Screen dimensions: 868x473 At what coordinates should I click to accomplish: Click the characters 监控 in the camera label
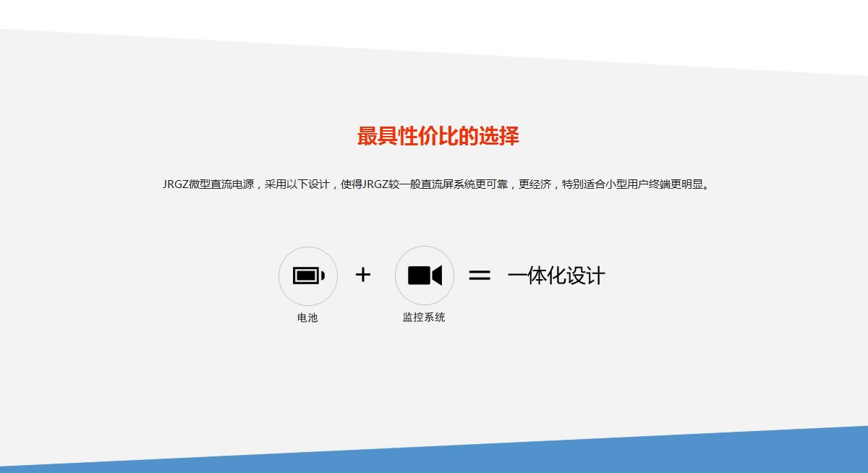point(413,317)
